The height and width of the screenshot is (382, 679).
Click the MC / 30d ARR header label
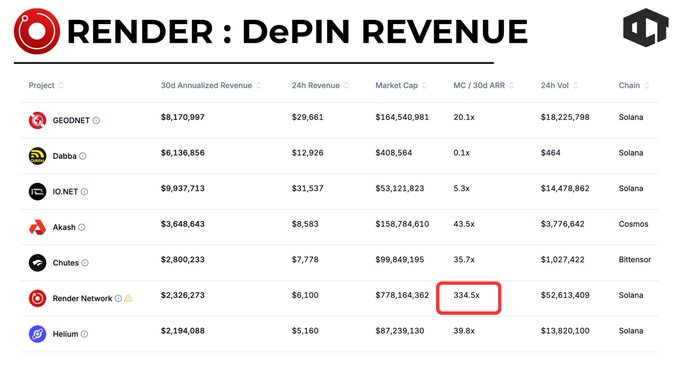479,85
